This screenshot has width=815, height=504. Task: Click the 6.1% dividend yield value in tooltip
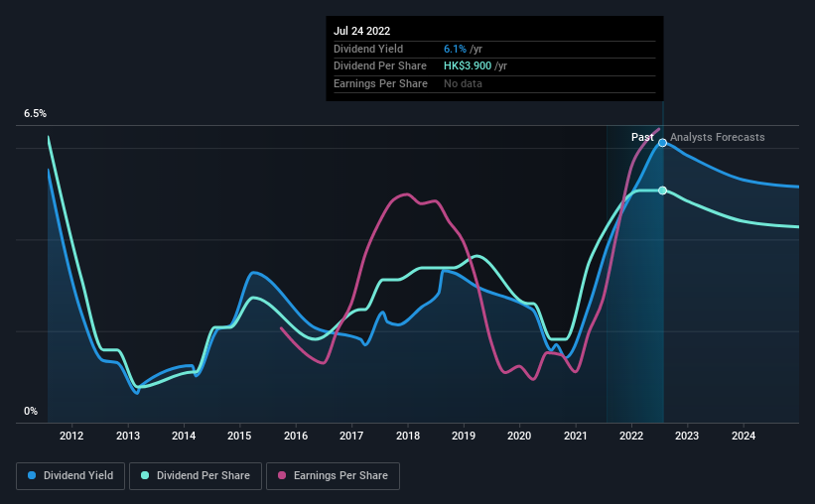point(455,49)
